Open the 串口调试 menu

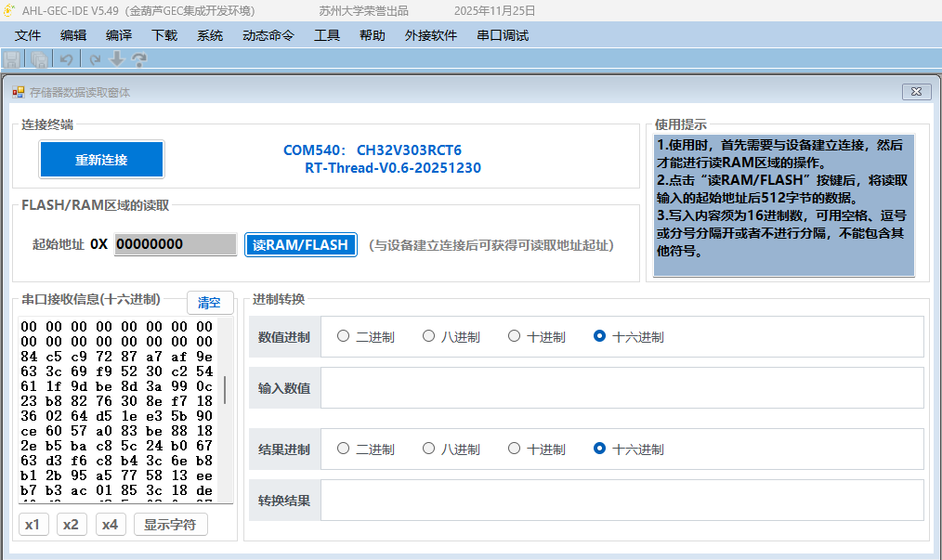tap(503, 35)
